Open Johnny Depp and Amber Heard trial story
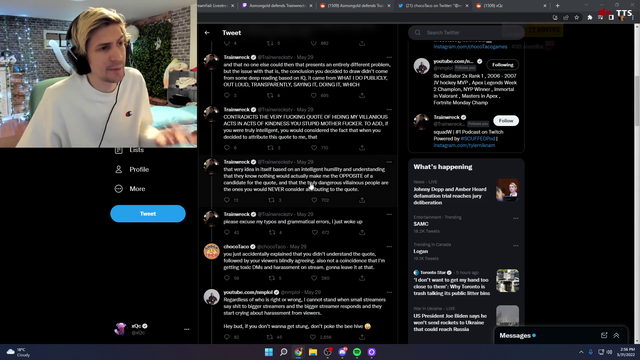 pyautogui.click(x=466, y=192)
